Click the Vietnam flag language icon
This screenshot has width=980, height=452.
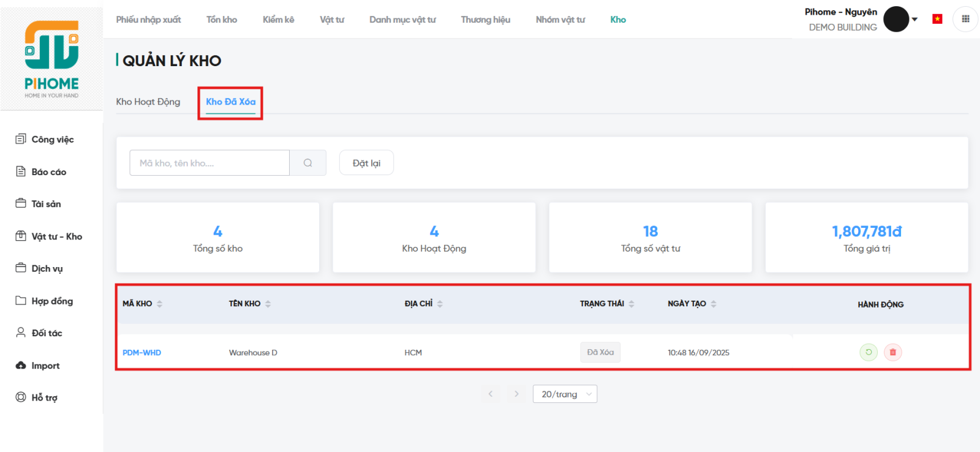937,19
